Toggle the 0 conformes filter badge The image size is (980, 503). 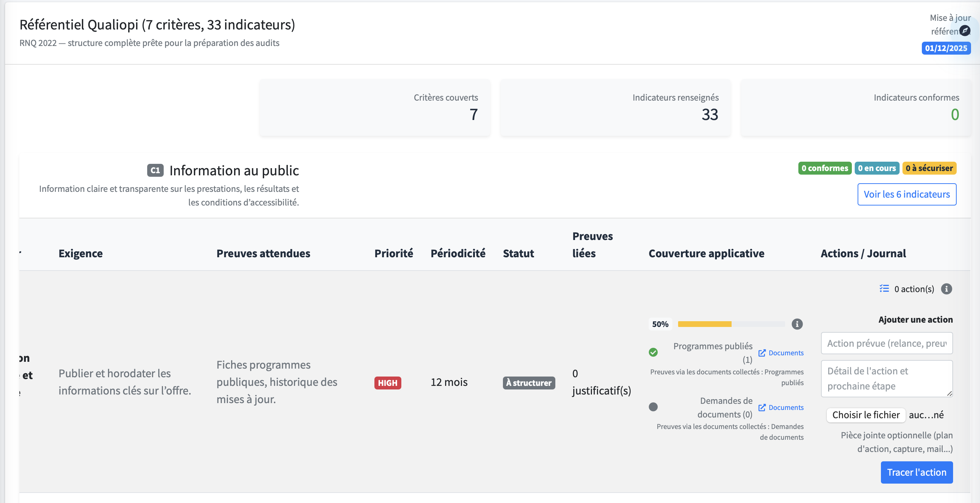[x=825, y=168]
